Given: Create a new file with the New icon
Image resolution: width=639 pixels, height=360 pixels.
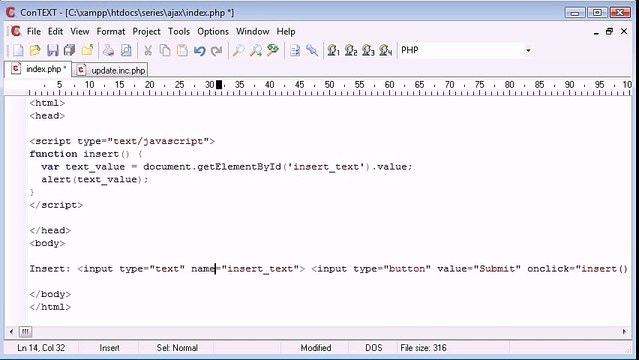Looking at the screenshot, I should click(x=18, y=51).
